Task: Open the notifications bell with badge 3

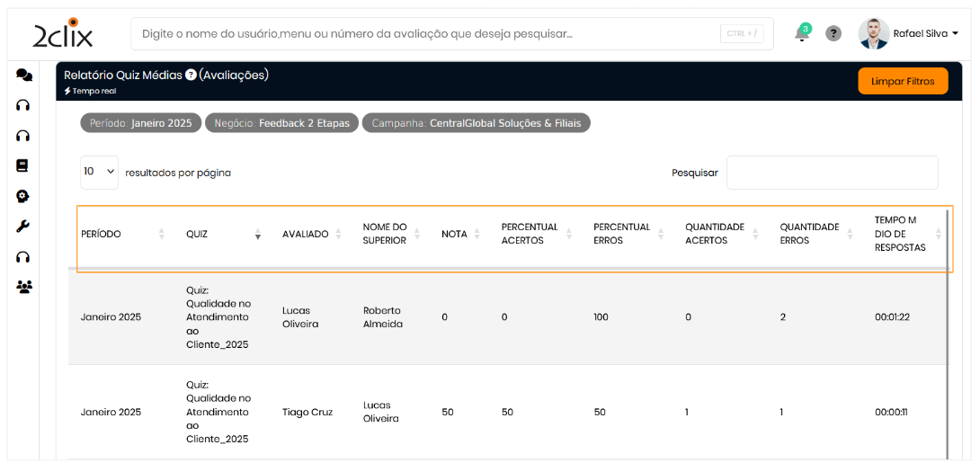Action: coord(802,34)
